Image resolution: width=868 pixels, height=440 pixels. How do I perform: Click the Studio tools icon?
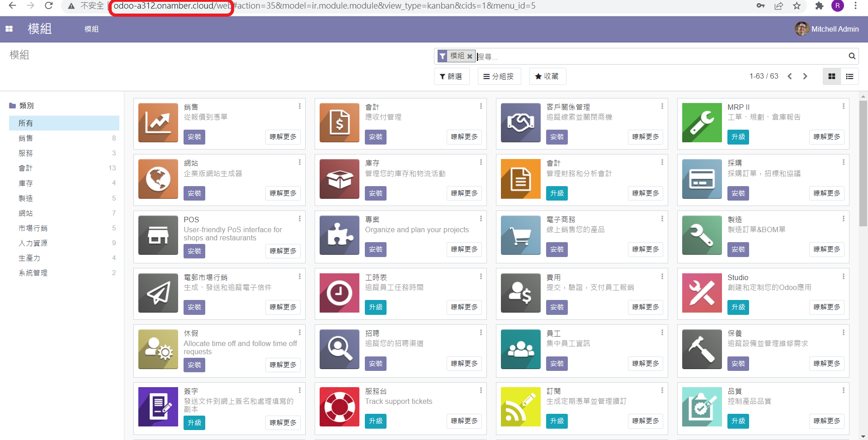(702, 293)
